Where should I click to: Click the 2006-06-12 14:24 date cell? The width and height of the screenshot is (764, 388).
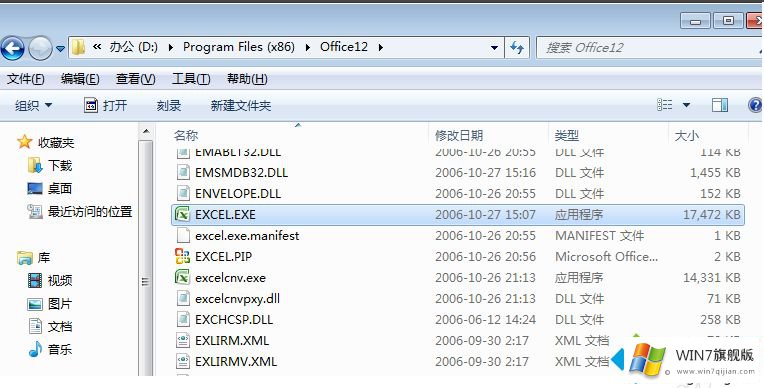point(485,320)
